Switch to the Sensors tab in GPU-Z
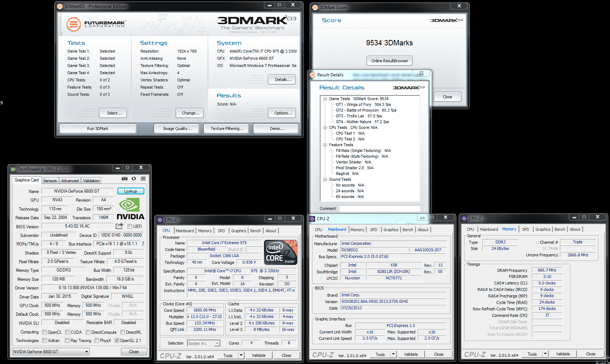Image resolution: width=610 pixels, height=364 pixels. point(50,181)
